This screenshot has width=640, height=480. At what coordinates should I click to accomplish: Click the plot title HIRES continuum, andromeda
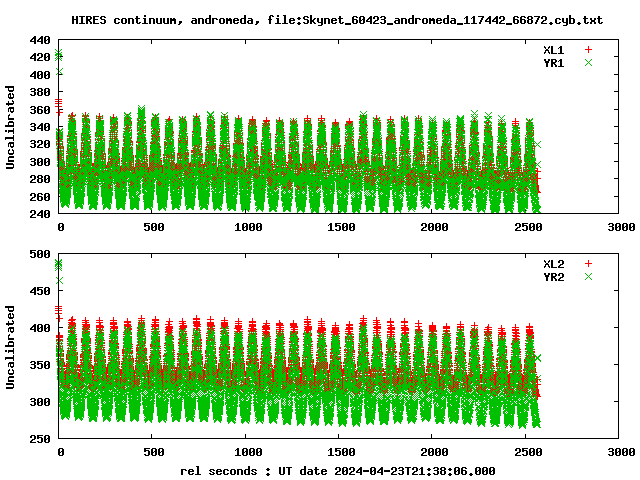pos(337,20)
